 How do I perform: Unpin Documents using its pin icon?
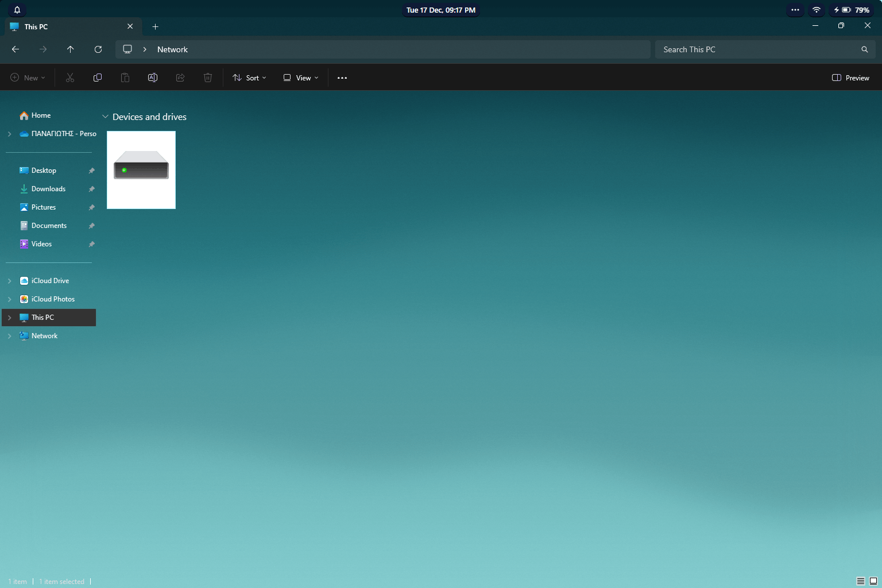tap(91, 226)
